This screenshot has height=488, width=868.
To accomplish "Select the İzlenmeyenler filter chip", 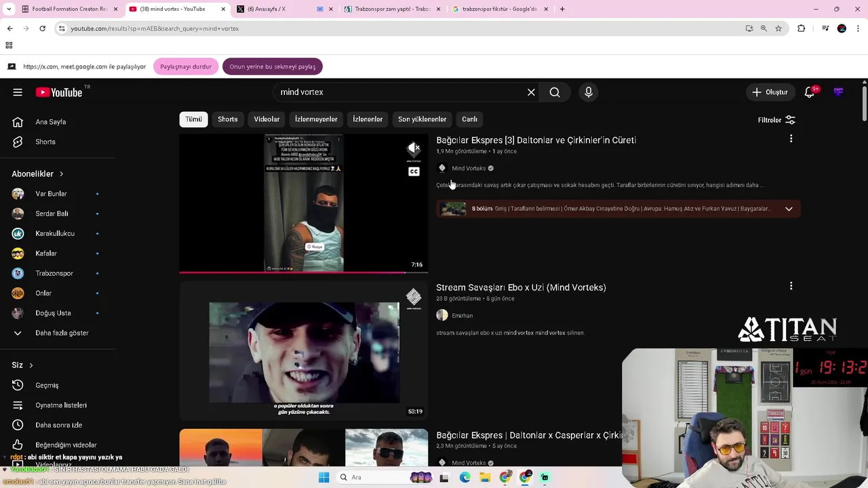I will 316,119.
